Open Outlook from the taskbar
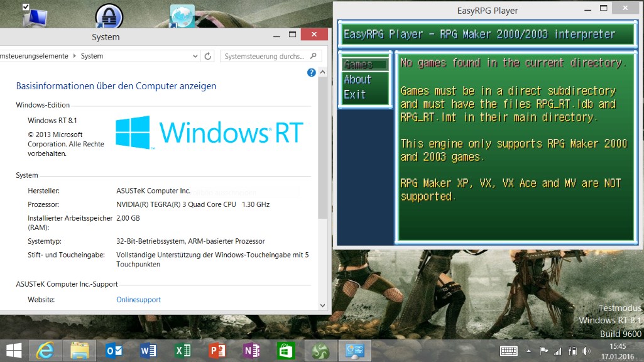 point(114,351)
